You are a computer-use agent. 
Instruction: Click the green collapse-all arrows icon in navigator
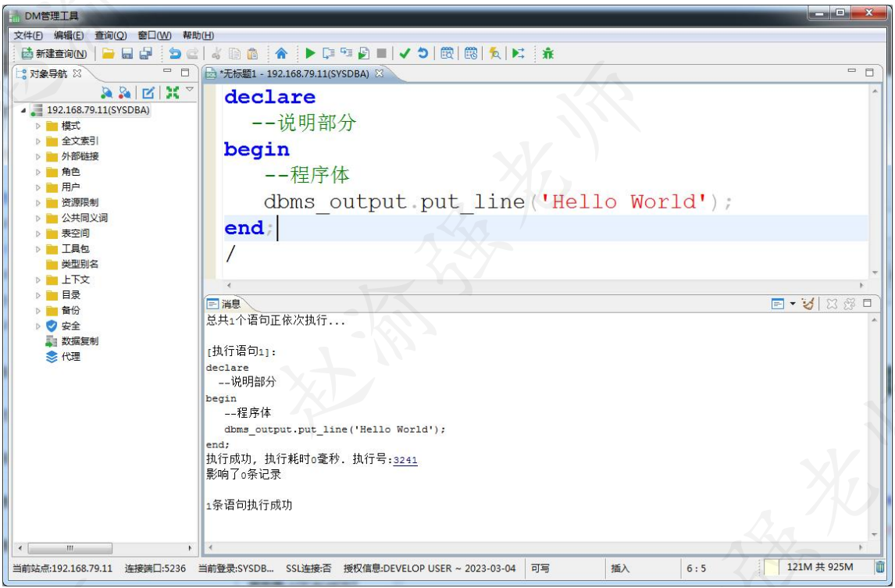tap(173, 92)
